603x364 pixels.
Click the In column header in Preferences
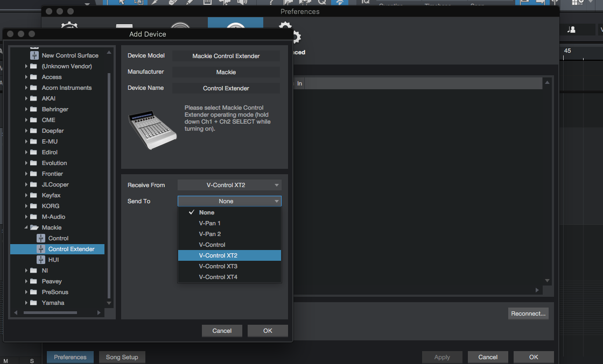(x=299, y=83)
